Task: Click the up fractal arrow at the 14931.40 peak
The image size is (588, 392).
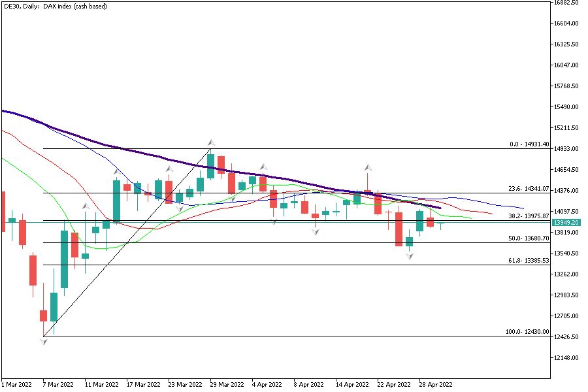Action: pyautogui.click(x=211, y=142)
